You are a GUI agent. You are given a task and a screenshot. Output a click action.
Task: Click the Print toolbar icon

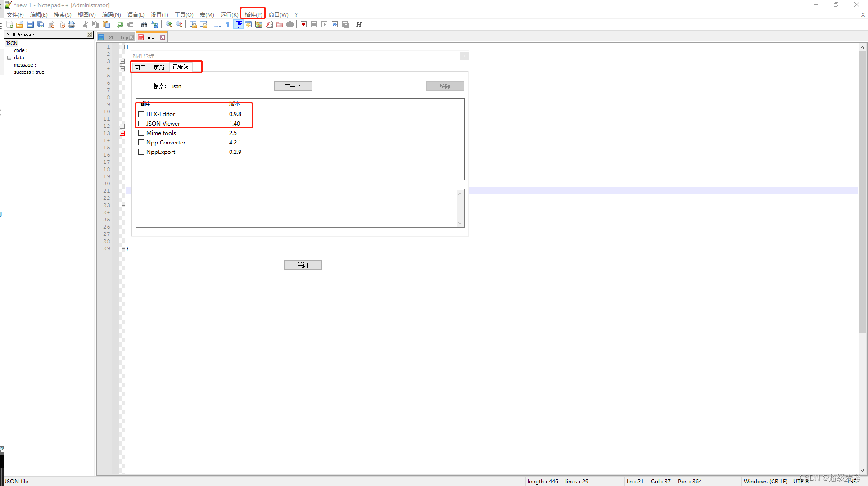pos(72,24)
